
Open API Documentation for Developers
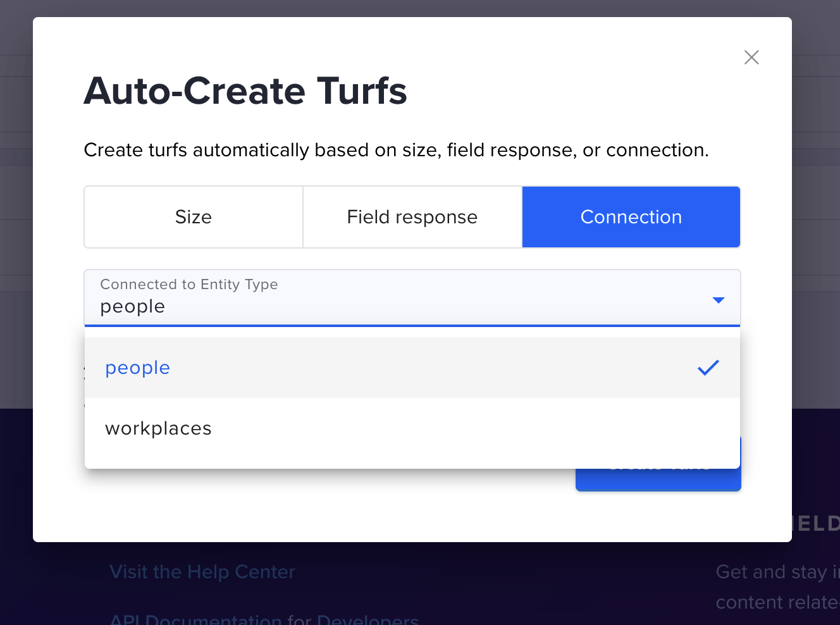pos(264,620)
